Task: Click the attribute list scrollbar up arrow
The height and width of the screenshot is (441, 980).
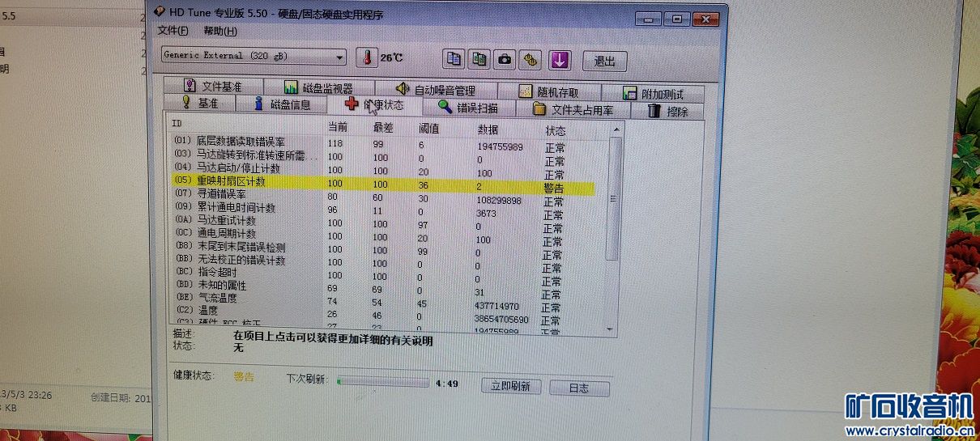Action: (616, 129)
